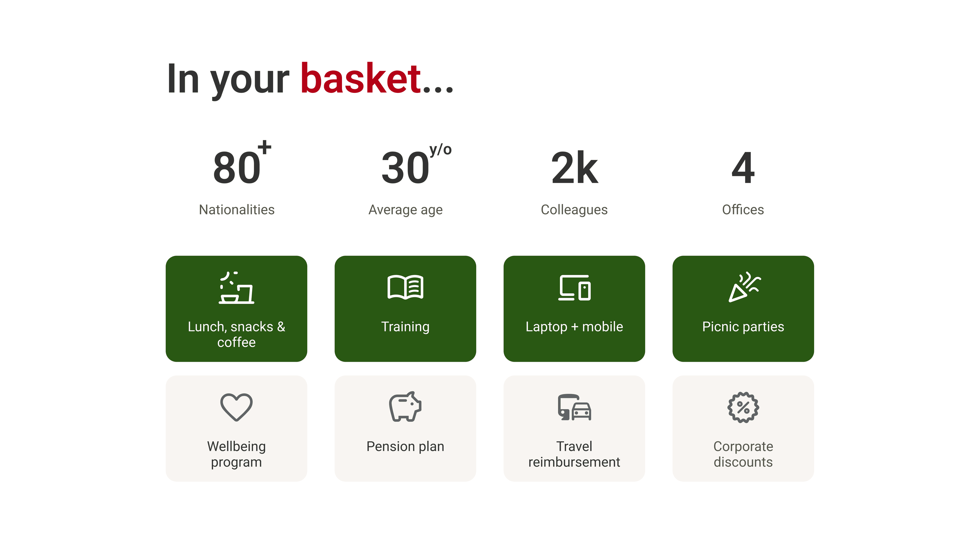Open the "Wellbeing program" card text

pos(236,454)
